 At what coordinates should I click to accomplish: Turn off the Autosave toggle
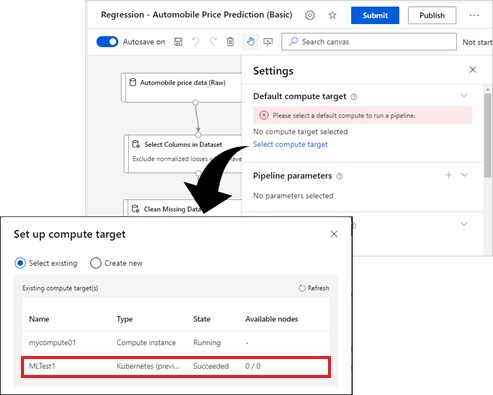click(x=107, y=42)
